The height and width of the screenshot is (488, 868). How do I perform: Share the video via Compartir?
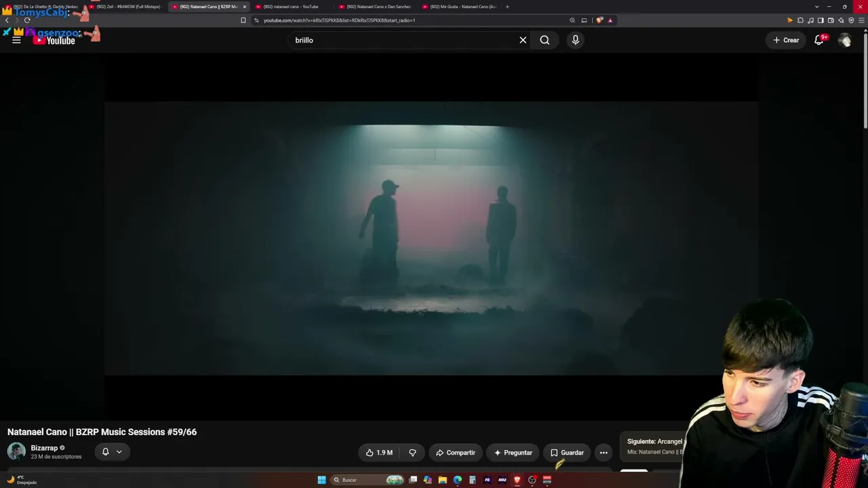point(456,452)
